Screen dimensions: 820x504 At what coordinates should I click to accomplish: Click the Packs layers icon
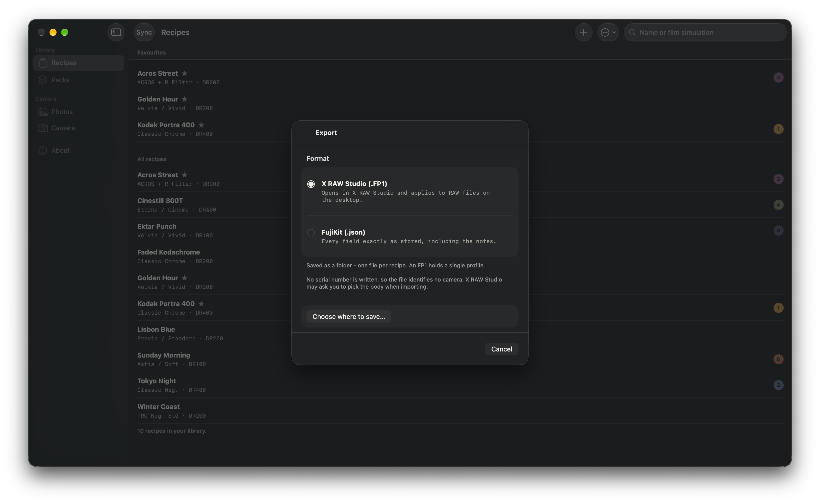pyautogui.click(x=43, y=80)
